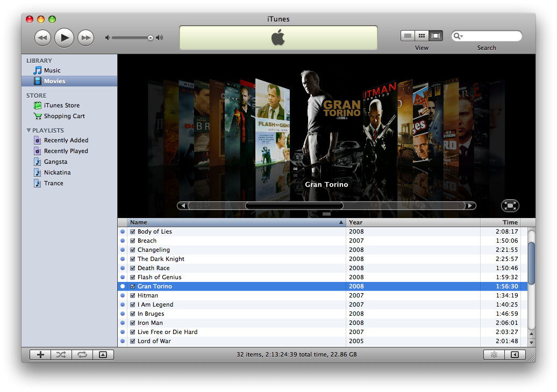Uncheck the Changeling checkbox
This screenshot has height=392, width=557.
132,250
